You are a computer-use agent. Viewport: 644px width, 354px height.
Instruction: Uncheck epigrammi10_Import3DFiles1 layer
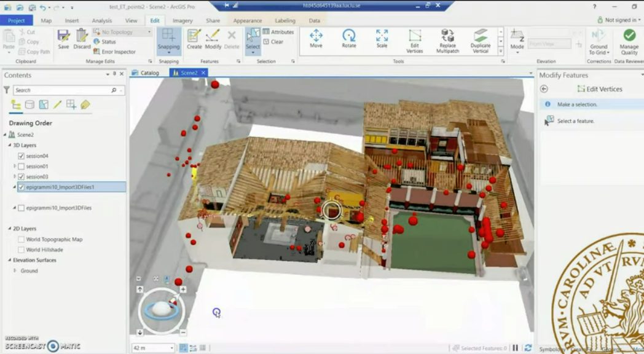point(21,187)
